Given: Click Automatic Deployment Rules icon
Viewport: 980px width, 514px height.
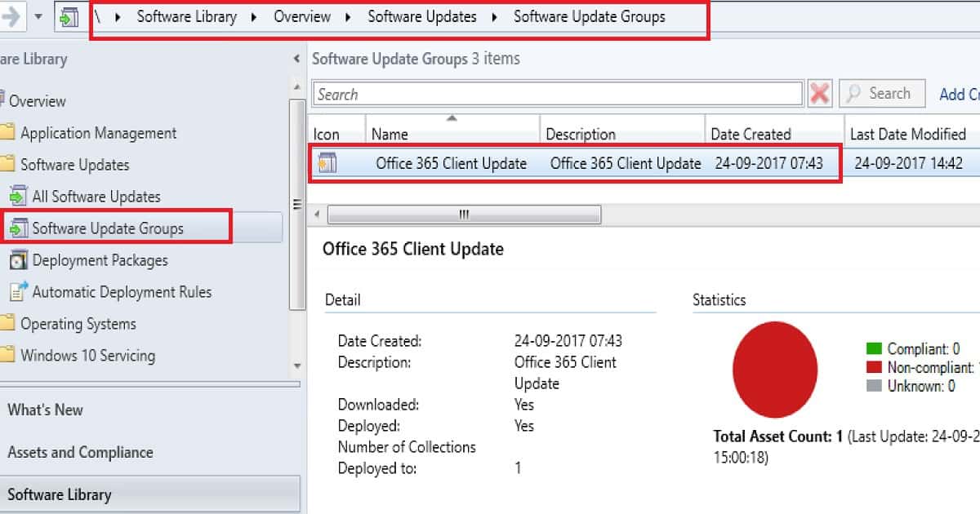Looking at the screenshot, I should click(18, 291).
